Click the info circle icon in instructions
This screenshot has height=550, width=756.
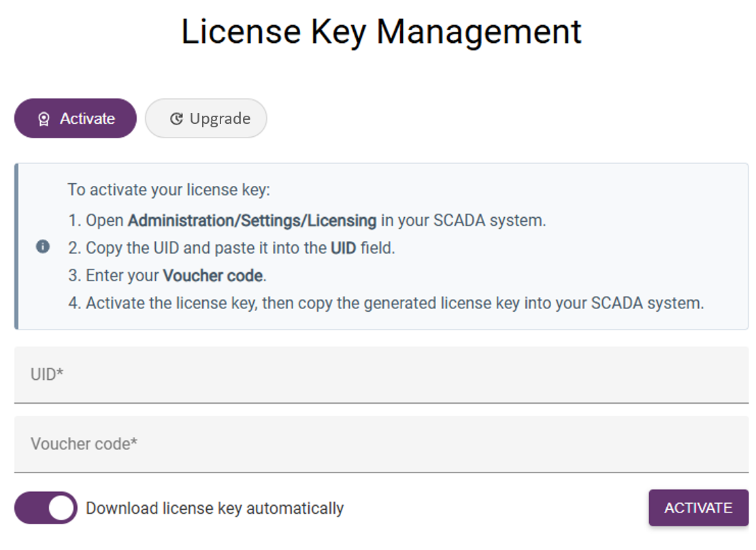[x=43, y=246]
